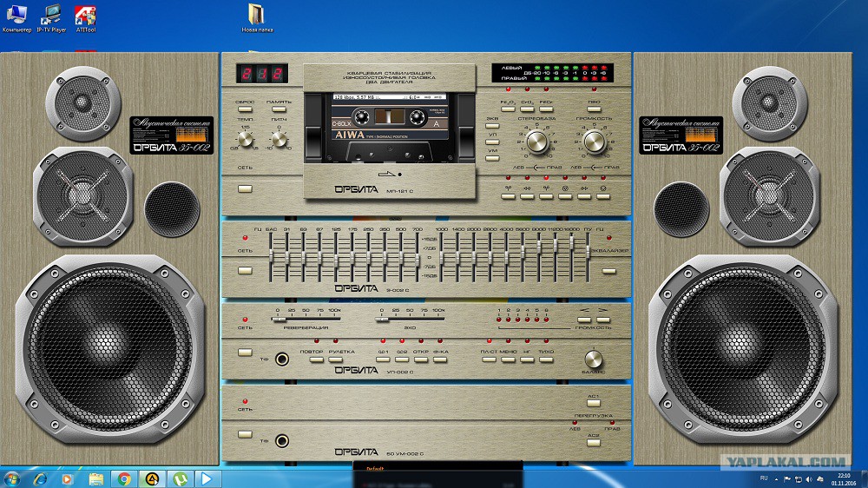Viewport: 868px width, 488px height.
Task: Show hidden tray icons arrow
Action: click(x=776, y=479)
